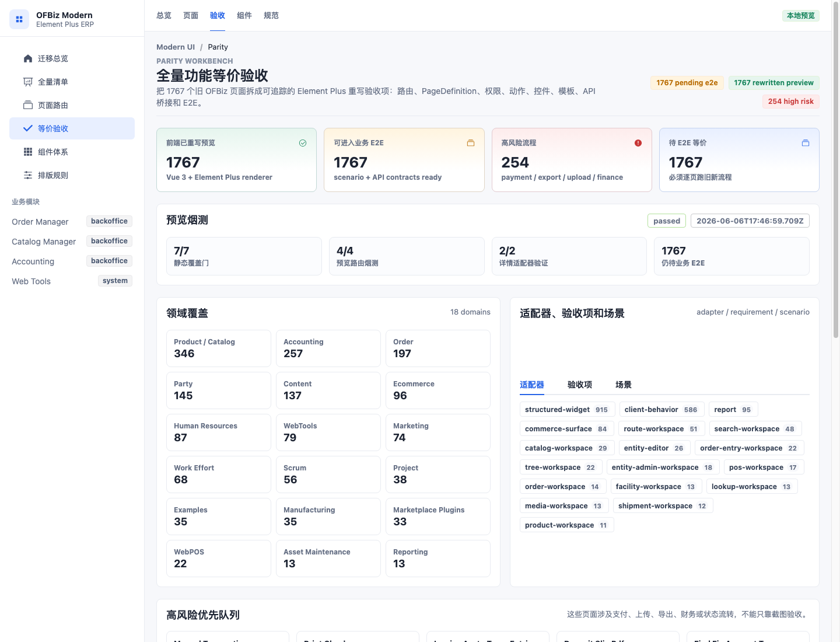
Task: Switch to the 页面 top tab
Action: [191, 16]
